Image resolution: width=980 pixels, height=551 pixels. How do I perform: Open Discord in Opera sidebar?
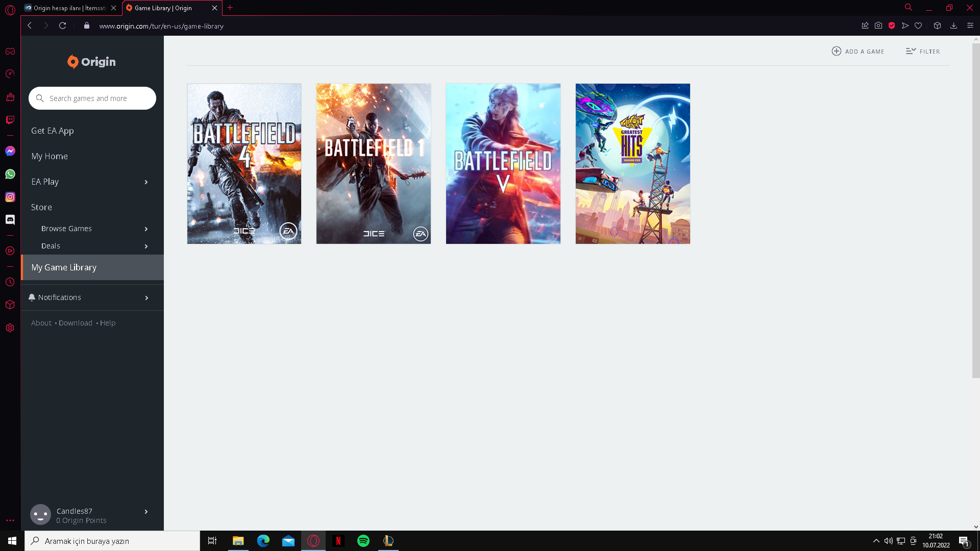(x=10, y=219)
